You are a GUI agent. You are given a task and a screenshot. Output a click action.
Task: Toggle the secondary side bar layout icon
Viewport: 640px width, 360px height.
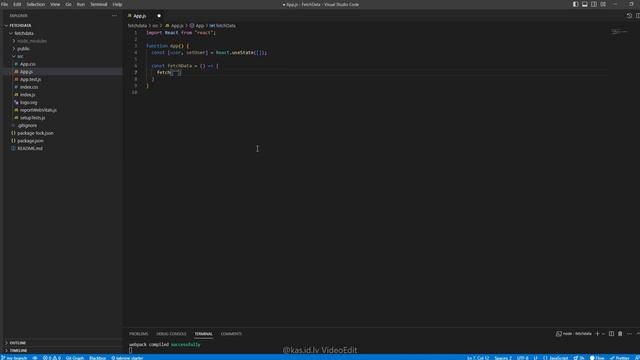tap(593, 4)
